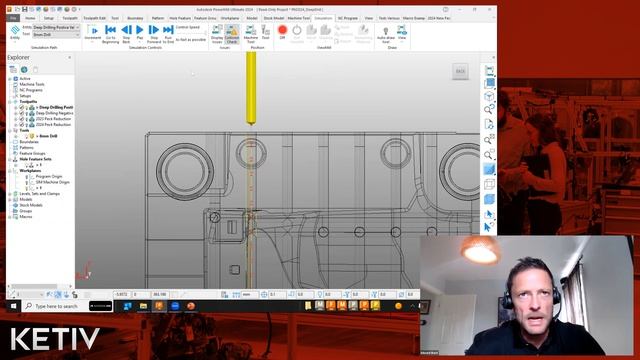Collapse the Hole Feature Sets node

click(x=10, y=159)
